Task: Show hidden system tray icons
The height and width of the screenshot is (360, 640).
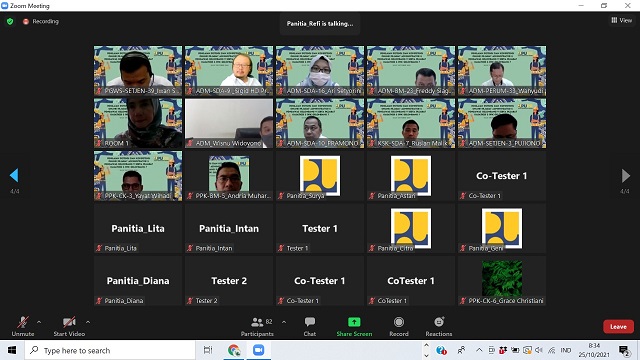Action: (x=479, y=350)
